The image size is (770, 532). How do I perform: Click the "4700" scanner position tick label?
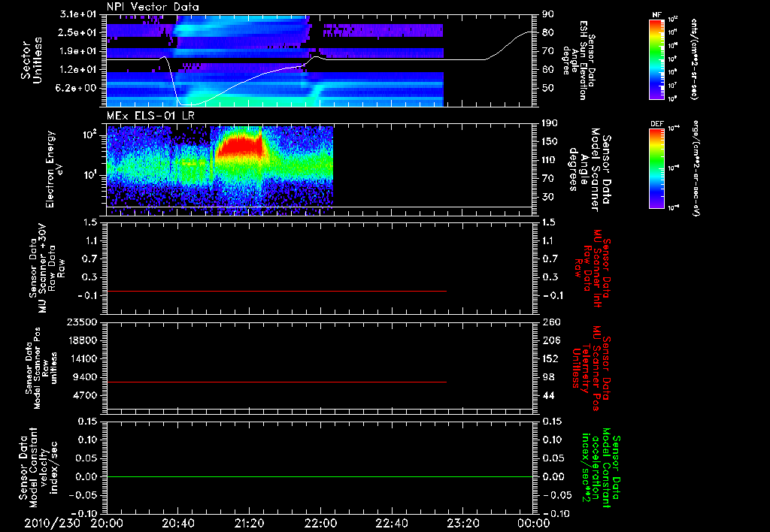coord(85,395)
